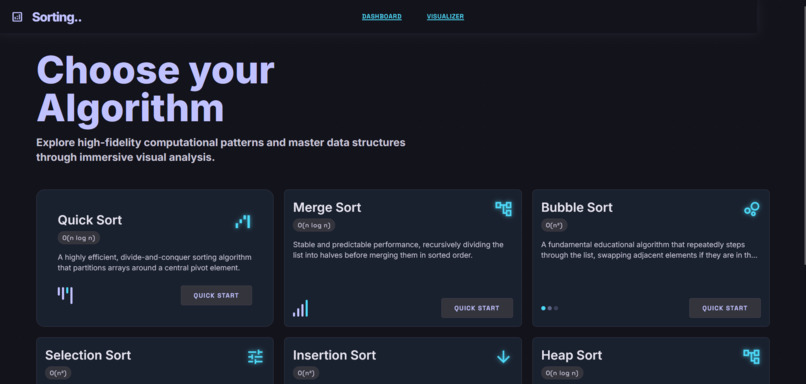The height and width of the screenshot is (384, 806).
Task: Click Quick Sort's O(n log n) badge
Action: tap(79, 238)
